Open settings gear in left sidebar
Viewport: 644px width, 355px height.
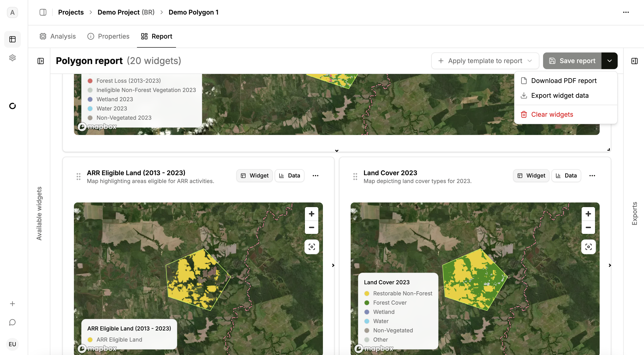(x=12, y=58)
